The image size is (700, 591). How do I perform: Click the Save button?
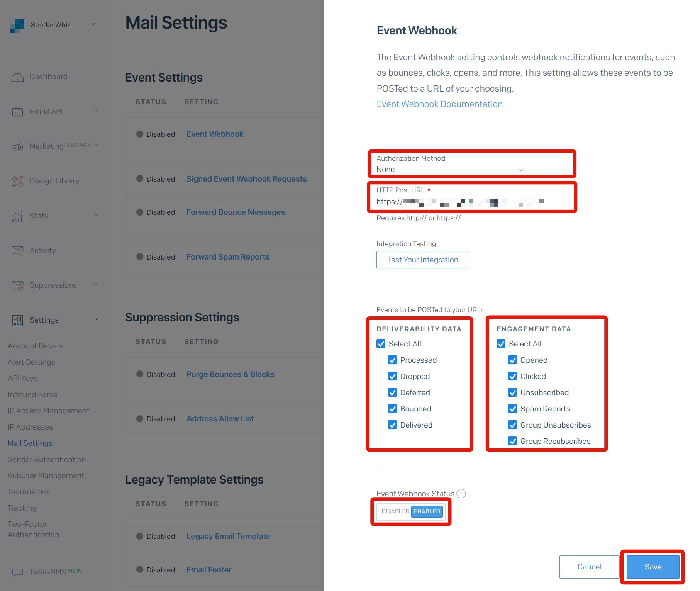coord(652,567)
